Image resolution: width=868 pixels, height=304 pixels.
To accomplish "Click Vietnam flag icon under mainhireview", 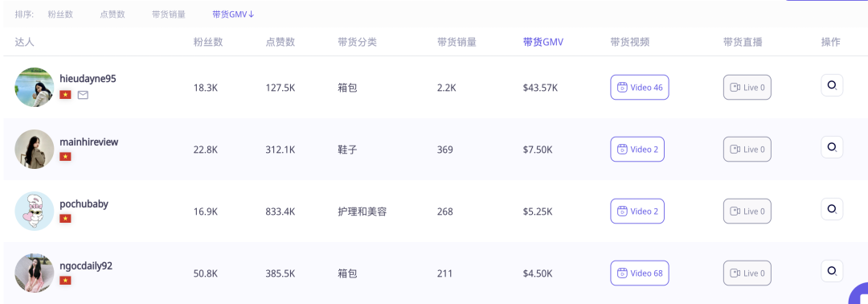I will tap(65, 157).
